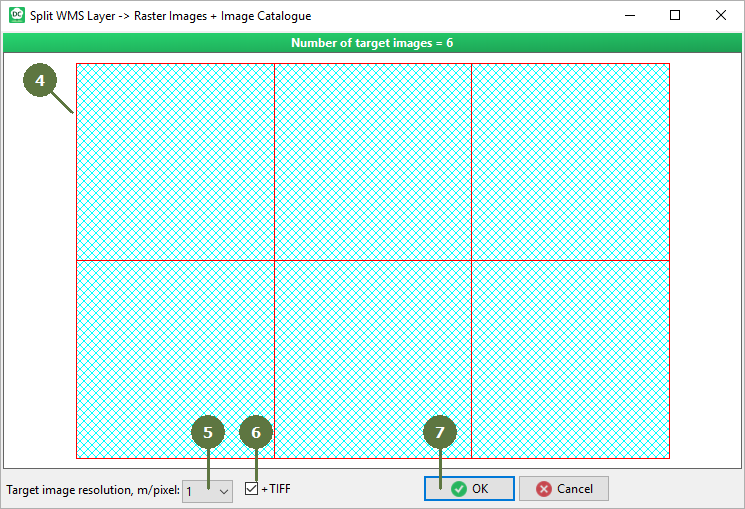Maximize the Split WMS Layer dialog

[x=675, y=16]
